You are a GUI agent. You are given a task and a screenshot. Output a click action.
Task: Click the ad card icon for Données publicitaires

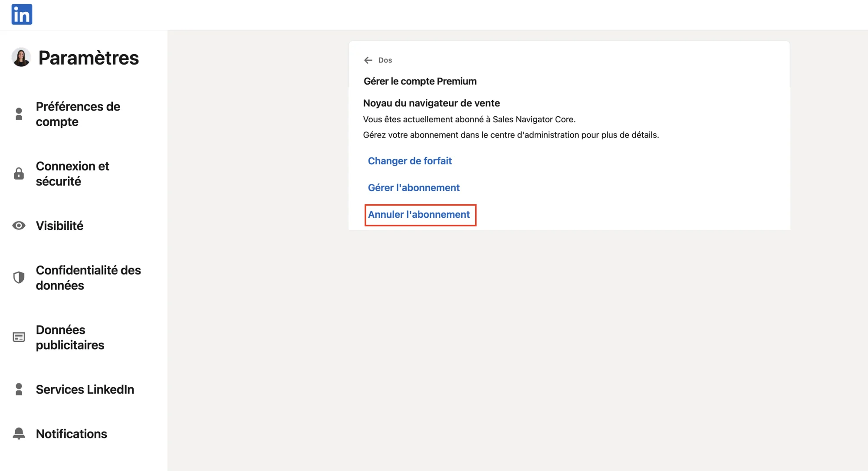19,337
